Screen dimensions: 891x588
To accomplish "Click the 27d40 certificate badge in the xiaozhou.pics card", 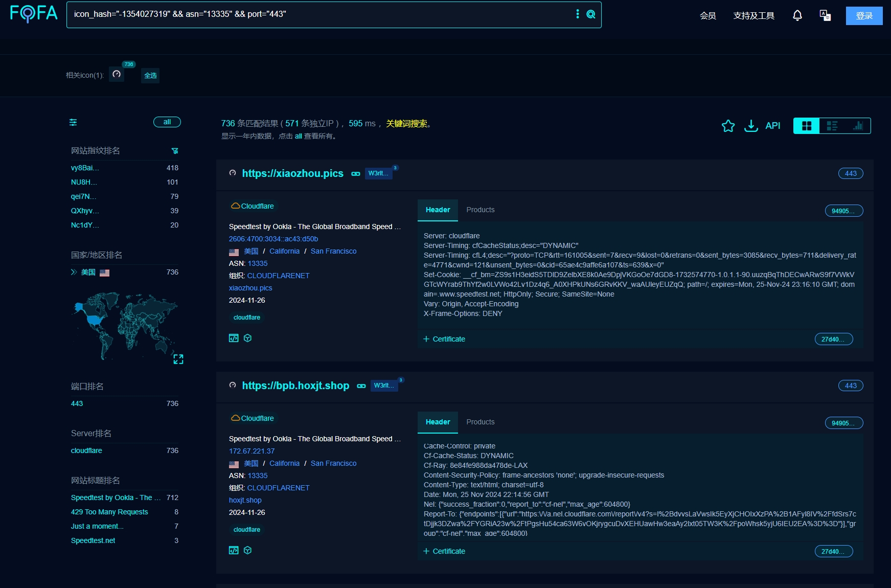I will [x=834, y=339].
